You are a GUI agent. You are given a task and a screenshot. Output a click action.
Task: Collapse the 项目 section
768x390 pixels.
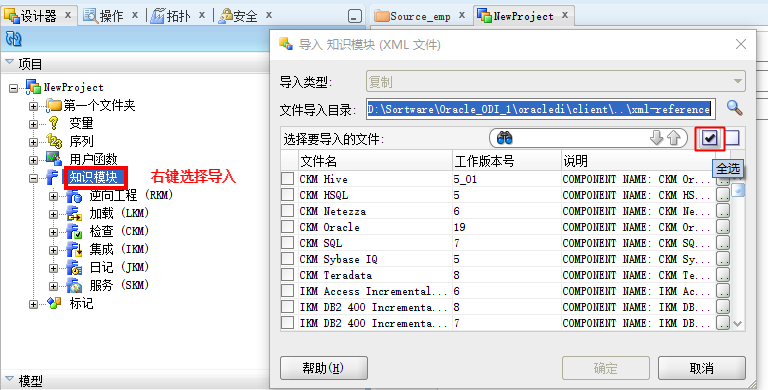pos(9,62)
